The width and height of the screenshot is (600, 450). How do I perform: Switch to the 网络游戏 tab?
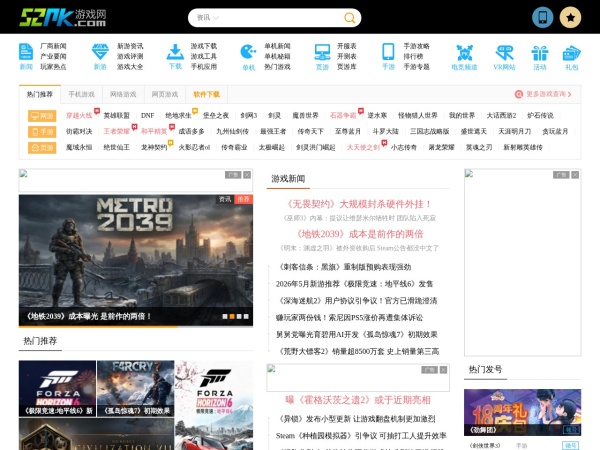tap(123, 95)
